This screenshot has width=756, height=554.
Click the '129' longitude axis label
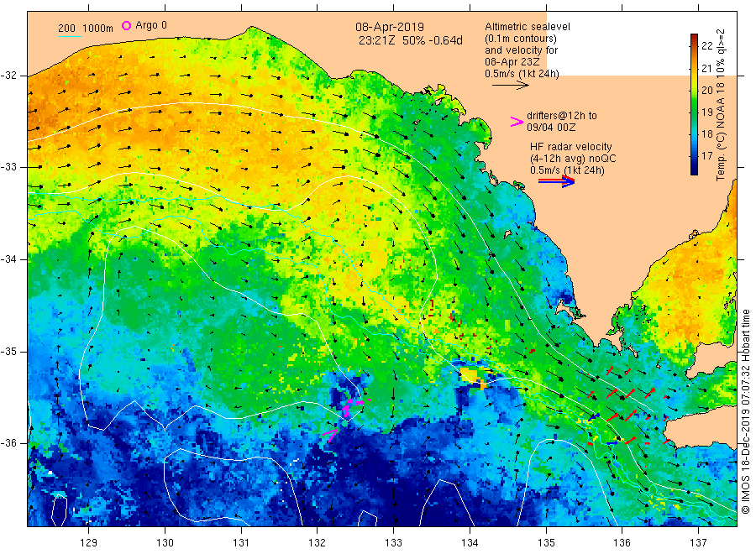pyautogui.click(x=89, y=542)
